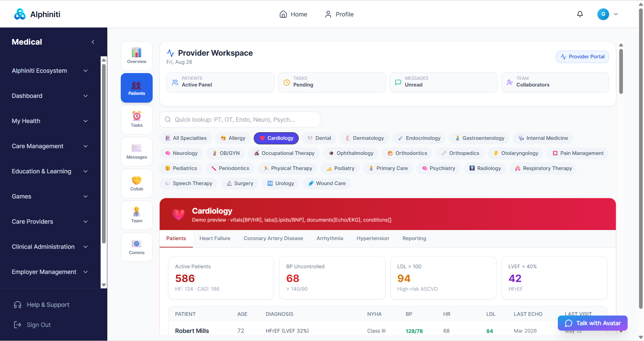Open the Unread messages card
This screenshot has width=644, height=341.
[443, 82]
